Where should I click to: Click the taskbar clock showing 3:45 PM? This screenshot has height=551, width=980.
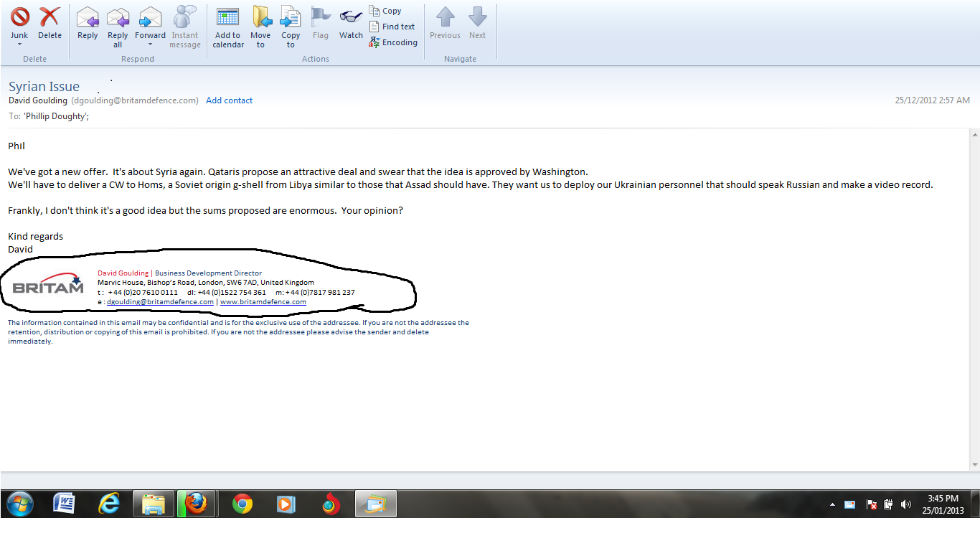point(943,504)
